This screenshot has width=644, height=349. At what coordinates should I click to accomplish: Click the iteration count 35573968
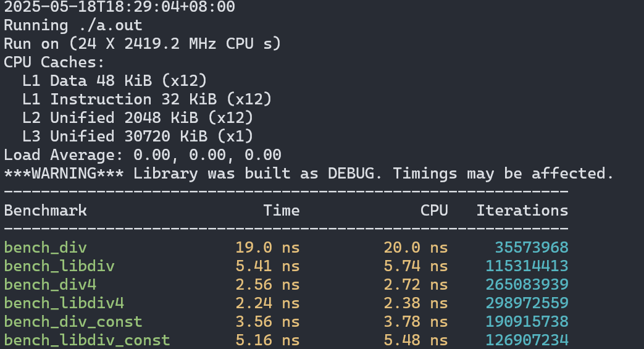531,248
